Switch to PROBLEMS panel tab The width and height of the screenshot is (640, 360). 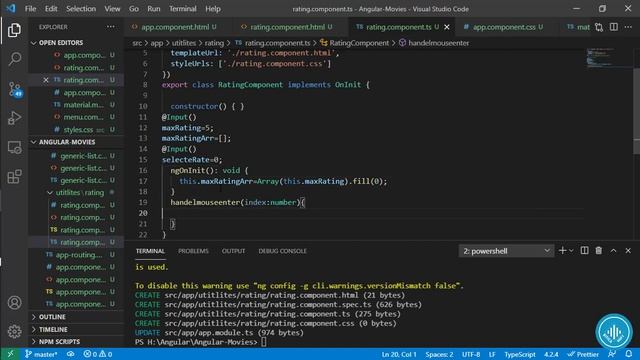(x=193, y=251)
